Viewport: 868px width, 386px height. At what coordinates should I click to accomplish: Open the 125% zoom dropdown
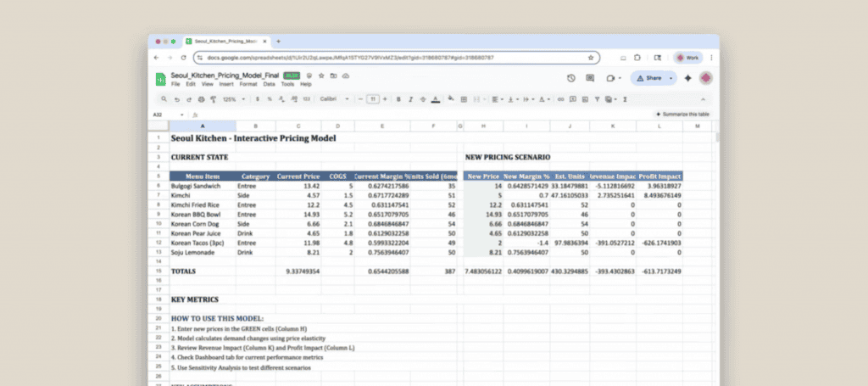(x=232, y=99)
